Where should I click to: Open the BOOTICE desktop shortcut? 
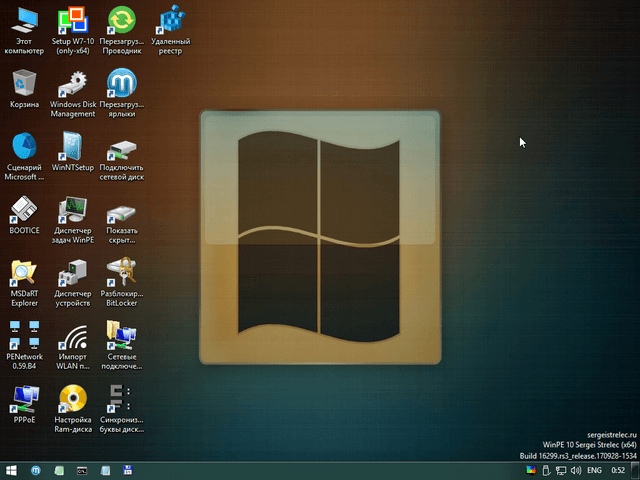click(24, 211)
